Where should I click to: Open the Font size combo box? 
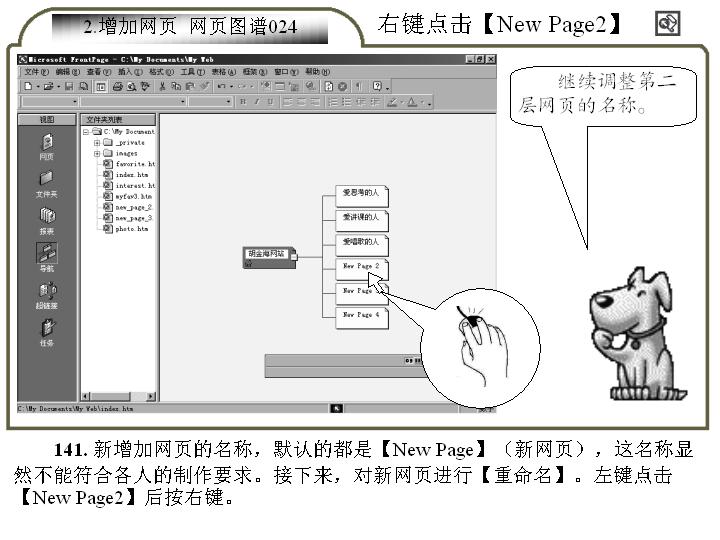[x=211, y=101]
